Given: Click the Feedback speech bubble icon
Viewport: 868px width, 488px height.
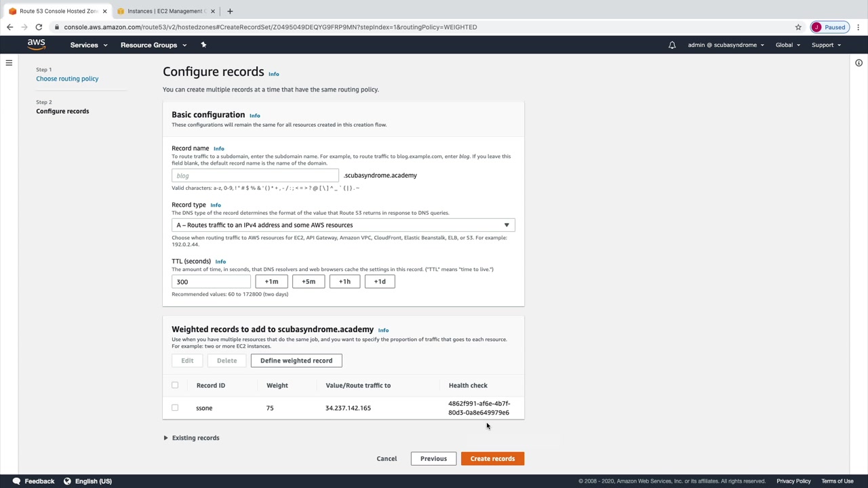Looking at the screenshot, I should point(16,481).
